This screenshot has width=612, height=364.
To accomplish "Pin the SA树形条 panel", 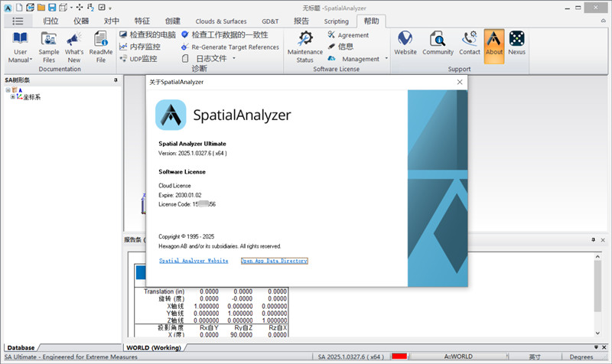I will tap(116, 80).
